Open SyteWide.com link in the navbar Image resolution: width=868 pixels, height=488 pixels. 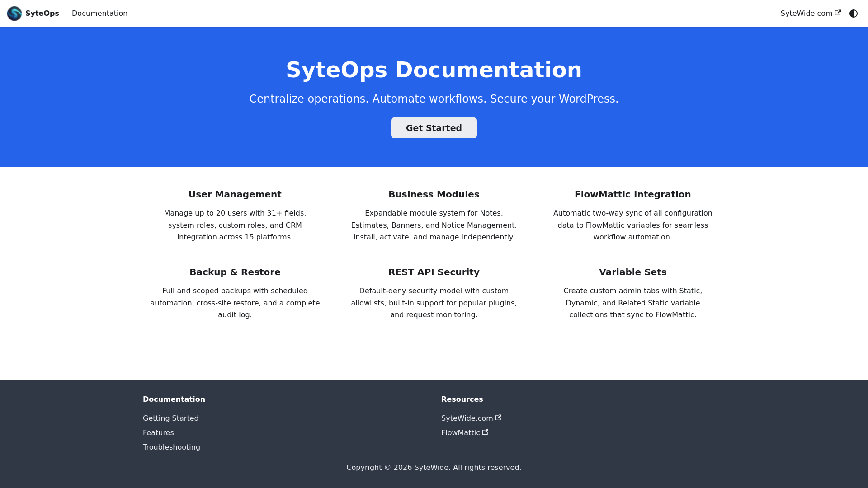coord(811,14)
